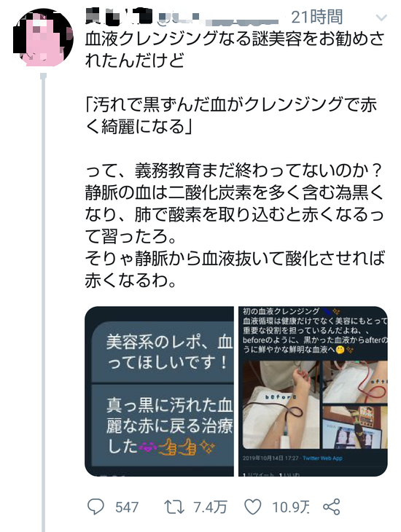Click the blurred author display name
Viewport: 401px width, 532px height.
(x=117, y=17)
